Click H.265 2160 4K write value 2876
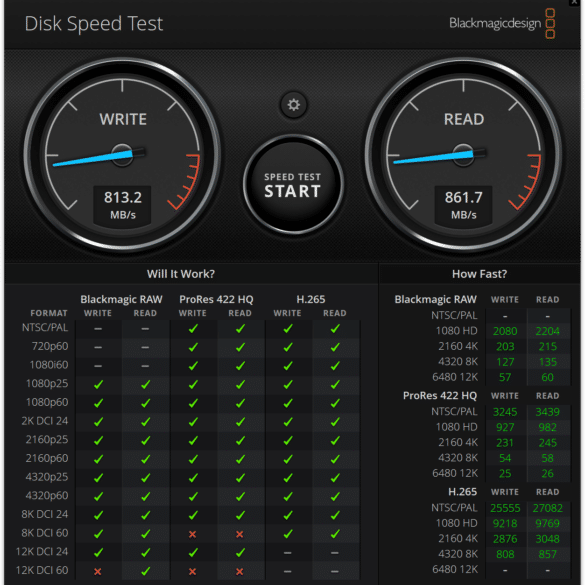585x585 pixels. pyautogui.click(x=505, y=539)
